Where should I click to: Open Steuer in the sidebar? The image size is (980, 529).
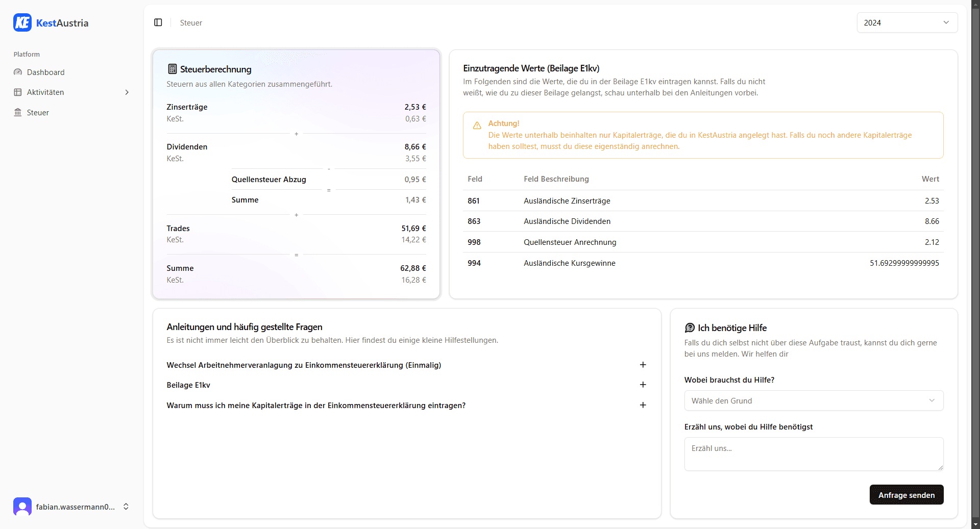pos(71,112)
